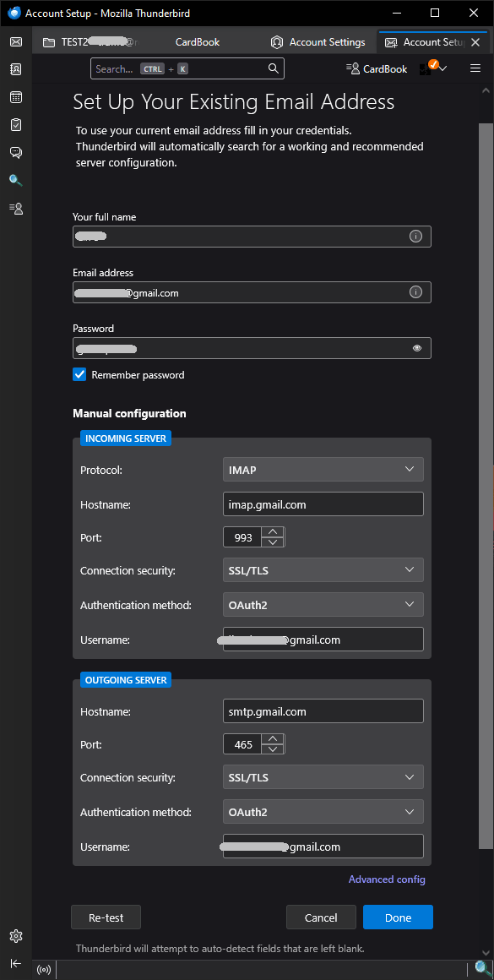Click the Re-test button

tap(106, 917)
